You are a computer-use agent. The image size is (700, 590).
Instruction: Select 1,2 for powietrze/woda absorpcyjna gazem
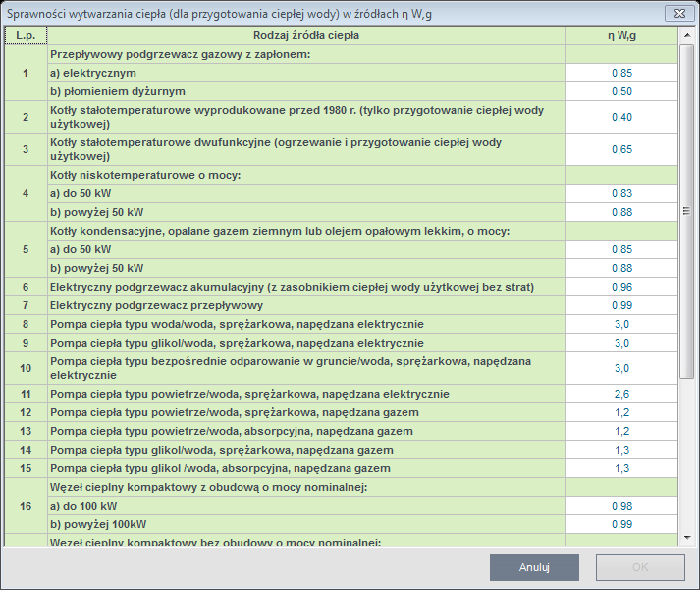click(621, 431)
